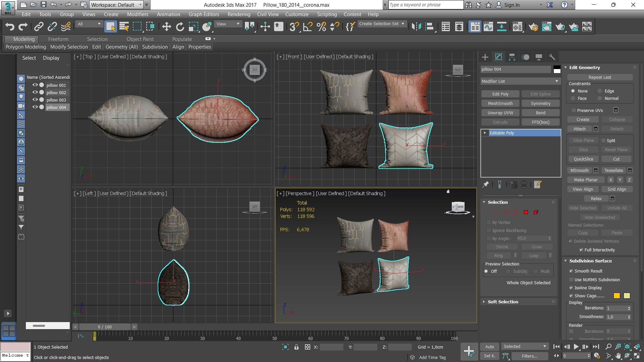Click the Unwrap UVW button
The image size is (644, 362).
tap(500, 113)
